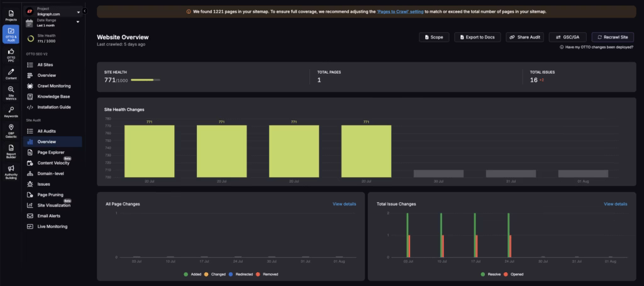
Task: Toggle the Opened series in issue chart legend
Action: coord(513,274)
